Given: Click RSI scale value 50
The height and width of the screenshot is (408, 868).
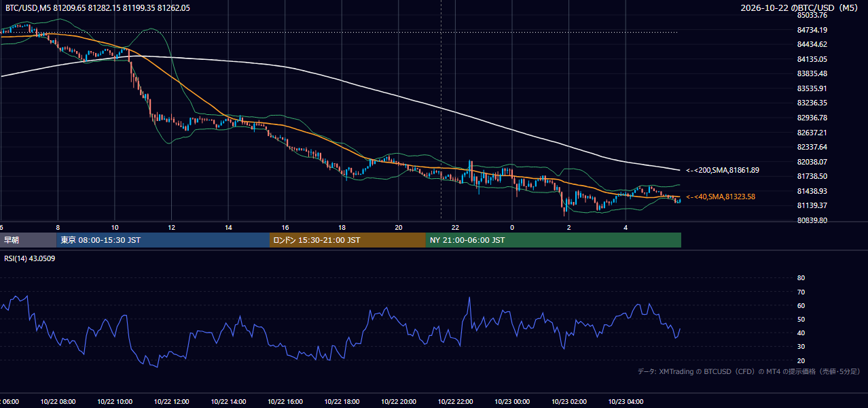Looking at the screenshot, I should 801,319.
